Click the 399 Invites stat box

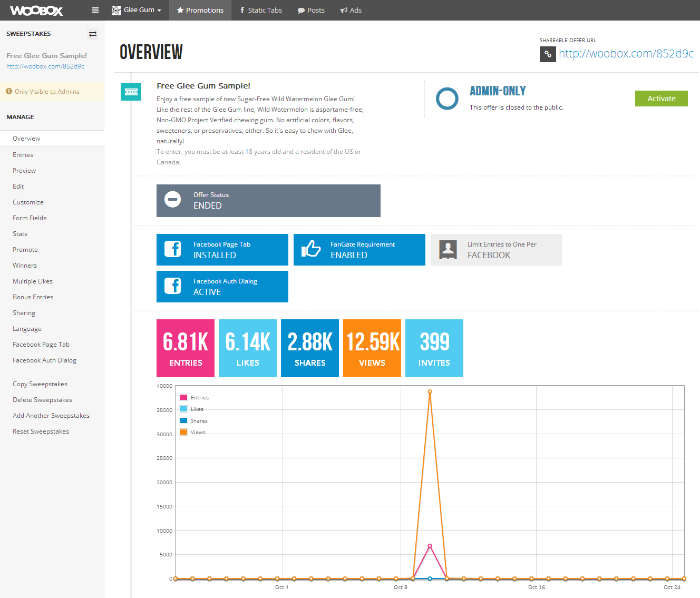pos(434,348)
